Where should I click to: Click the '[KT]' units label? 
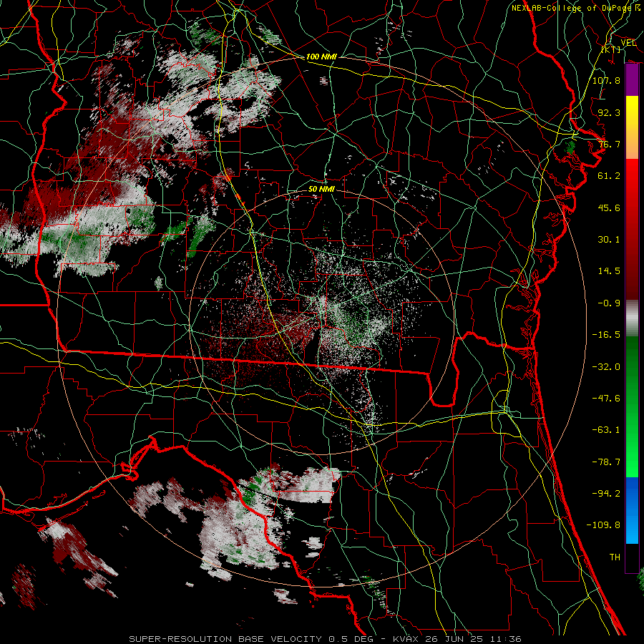(611, 49)
